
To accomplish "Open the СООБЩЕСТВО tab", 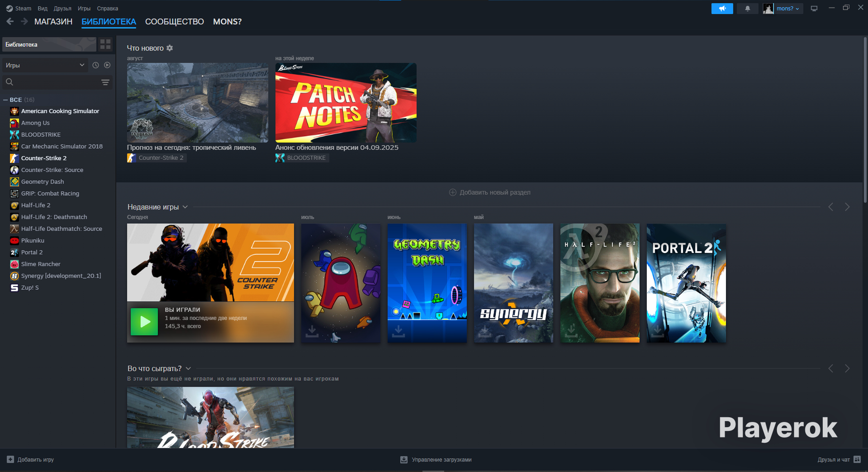I will [175, 22].
